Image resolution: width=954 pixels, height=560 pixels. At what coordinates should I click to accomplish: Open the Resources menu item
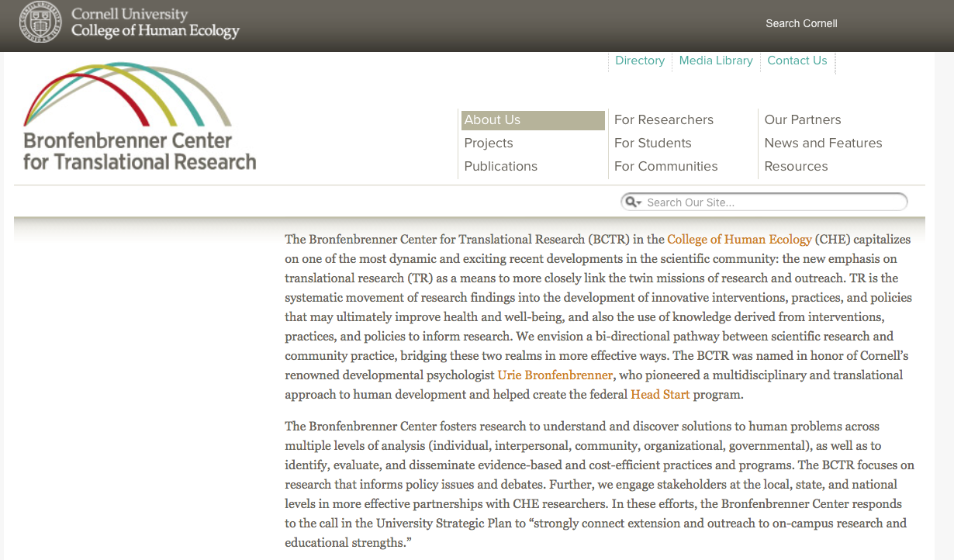click(796, 167)
